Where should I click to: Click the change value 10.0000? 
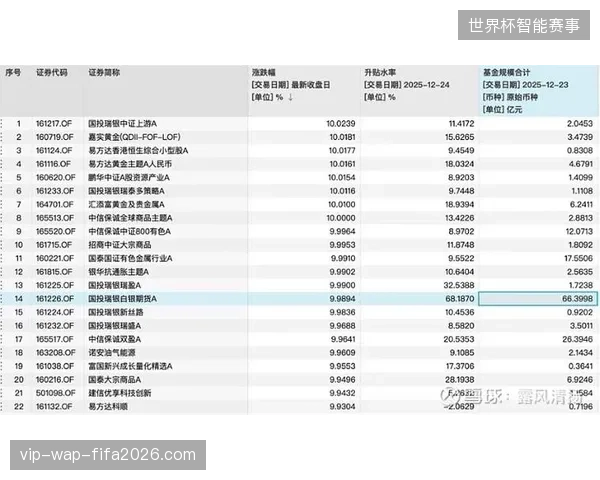point(341,218)
